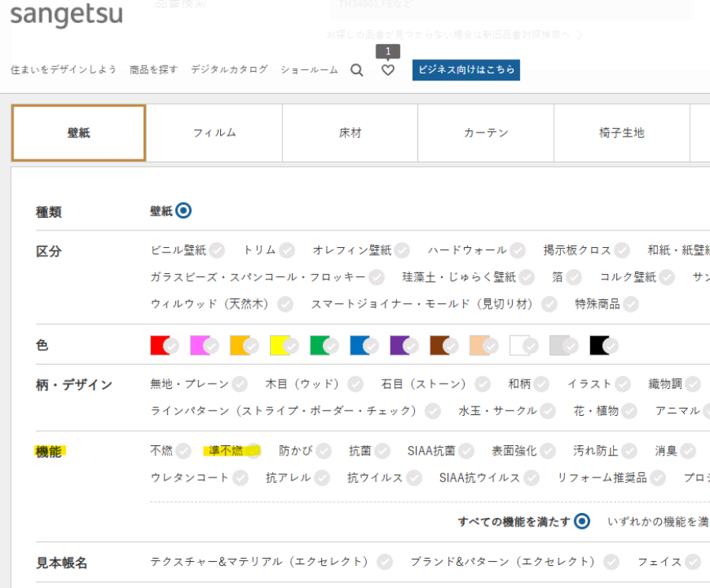
Task: Open the デジタルカタログ link
Action: [229, 70]
